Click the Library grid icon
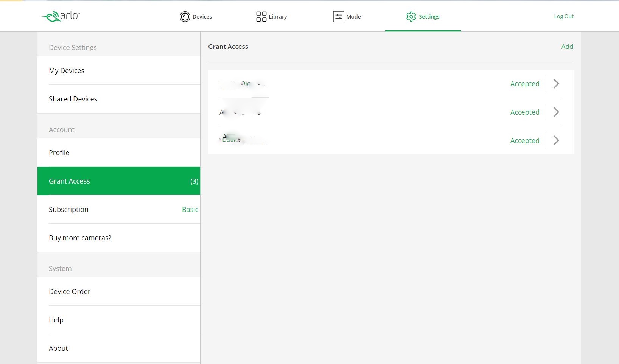 (261, 17)
